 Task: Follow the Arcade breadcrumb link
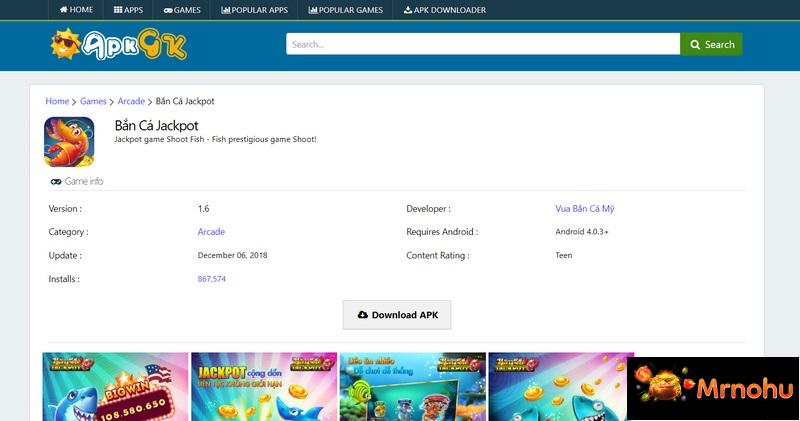point(131,101)
